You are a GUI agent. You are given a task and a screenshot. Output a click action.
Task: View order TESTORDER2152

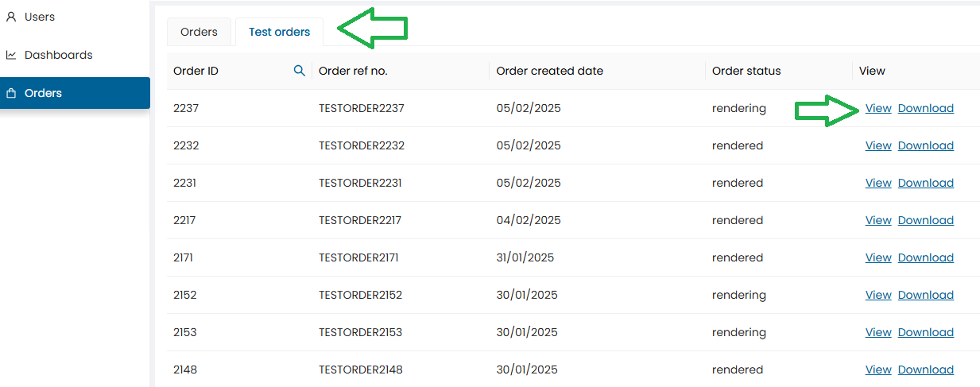coord(878,295)
